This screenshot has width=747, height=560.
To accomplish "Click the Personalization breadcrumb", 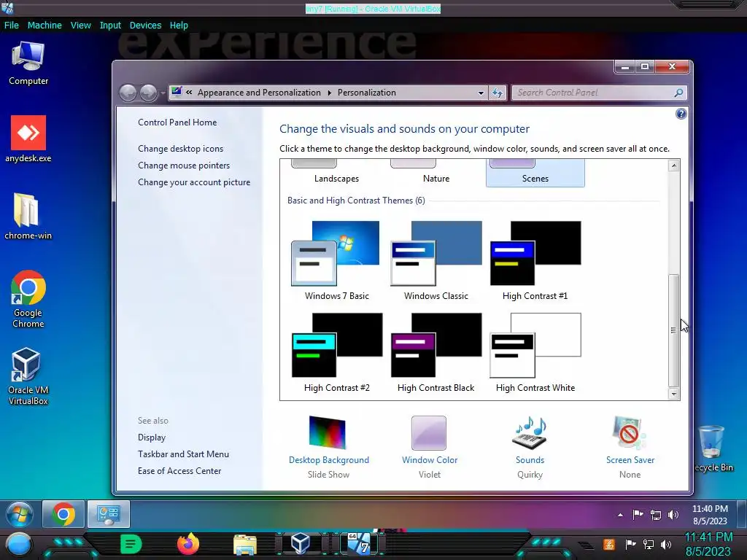I will (366, 93).
